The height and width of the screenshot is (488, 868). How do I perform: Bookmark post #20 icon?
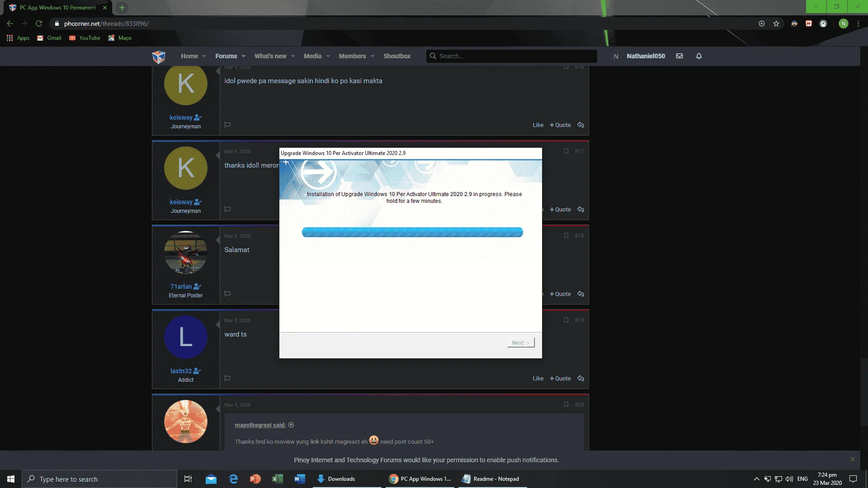566,404
